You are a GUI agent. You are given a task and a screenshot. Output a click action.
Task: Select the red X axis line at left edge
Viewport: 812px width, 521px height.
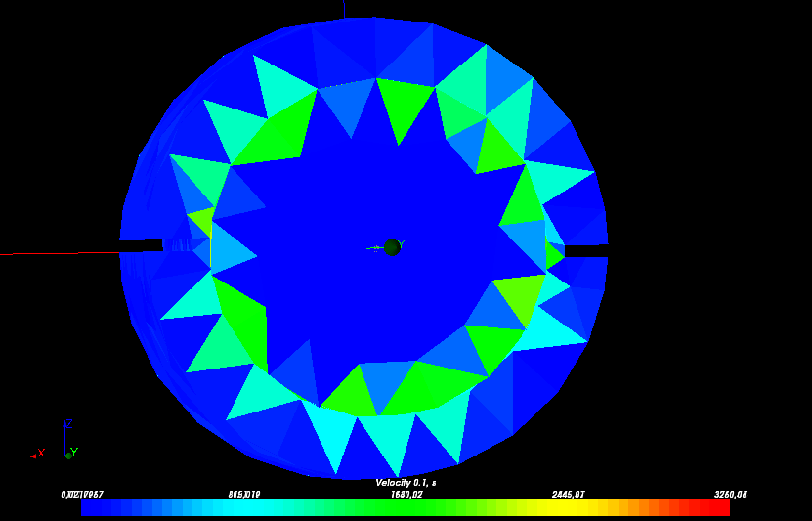point(59,253)
